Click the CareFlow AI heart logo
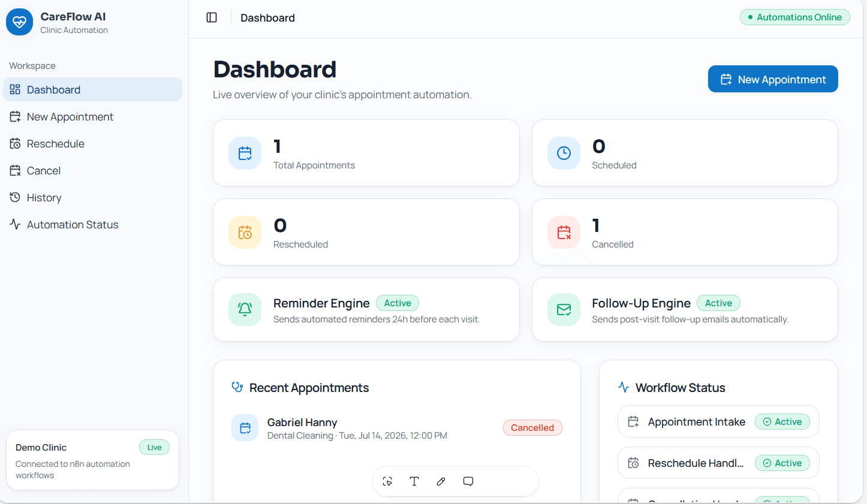This screenshot has width=867, height=504. (x=20, y=22)
